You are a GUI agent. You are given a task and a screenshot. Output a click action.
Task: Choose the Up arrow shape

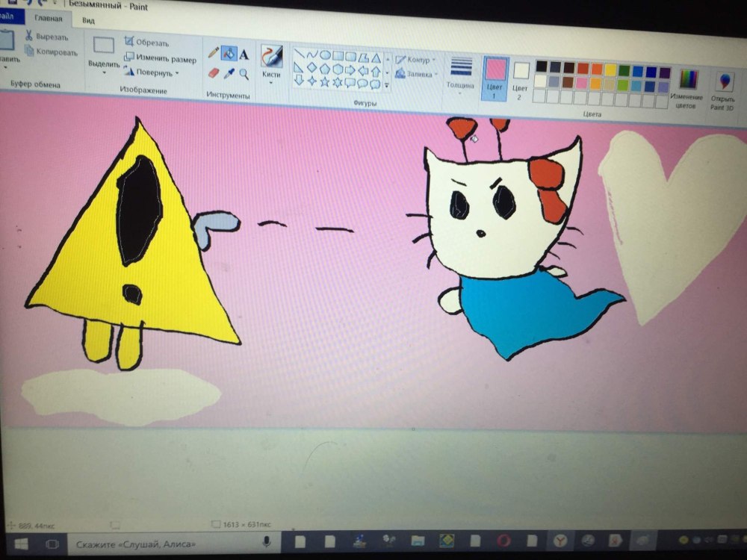tap(376, 72)
